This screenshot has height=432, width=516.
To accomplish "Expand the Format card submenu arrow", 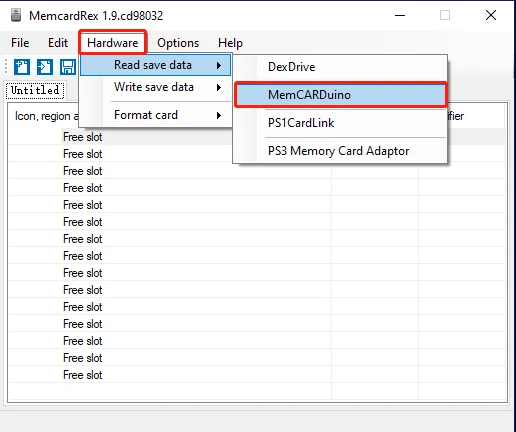I will (219, 116).
